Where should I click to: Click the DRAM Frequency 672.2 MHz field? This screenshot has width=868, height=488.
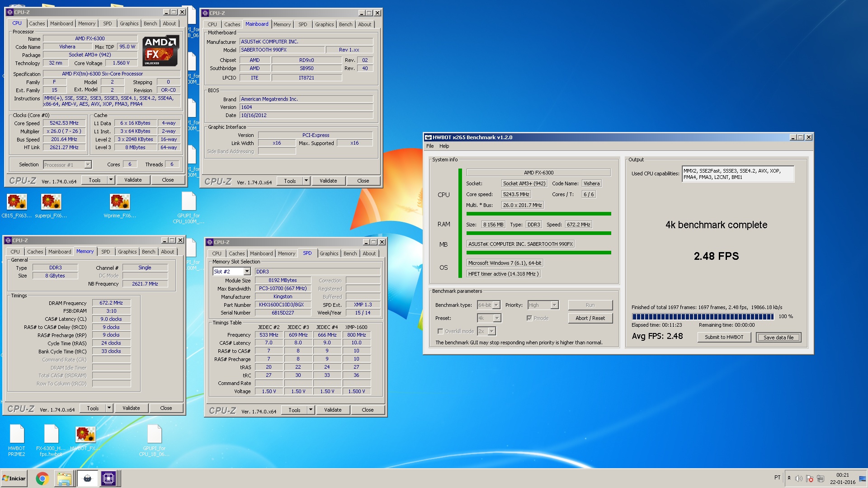coord(111,303)
